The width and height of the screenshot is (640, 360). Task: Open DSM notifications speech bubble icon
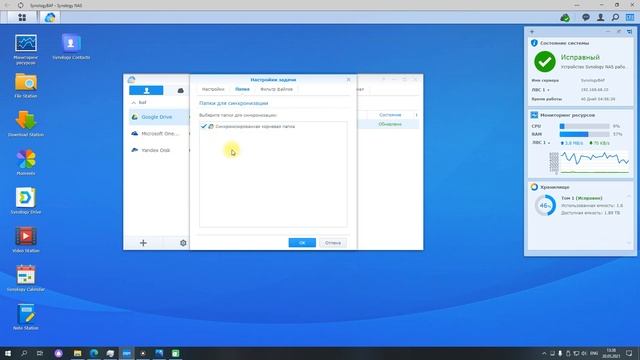pos(586,18)
